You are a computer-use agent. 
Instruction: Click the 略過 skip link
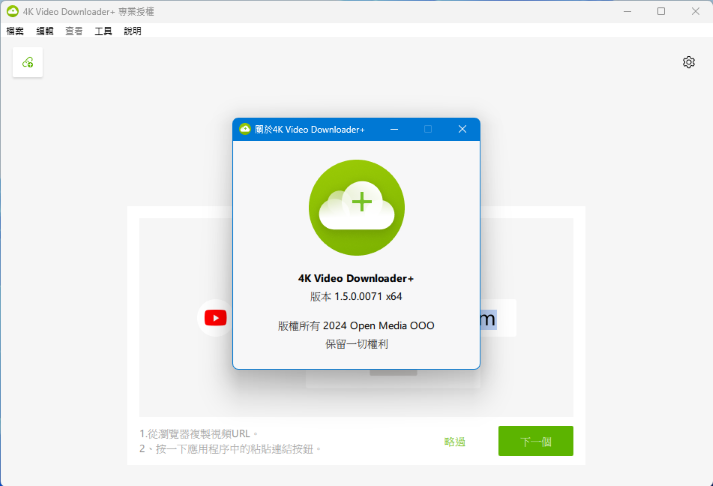coord(455,441)
